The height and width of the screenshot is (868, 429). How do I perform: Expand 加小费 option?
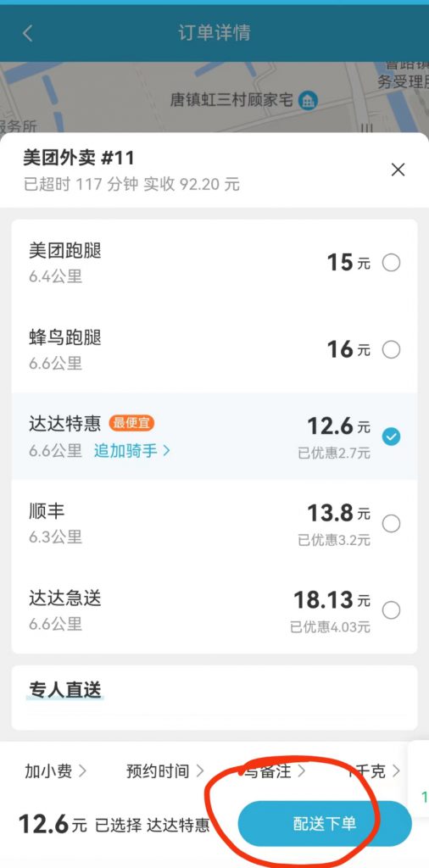55,771
